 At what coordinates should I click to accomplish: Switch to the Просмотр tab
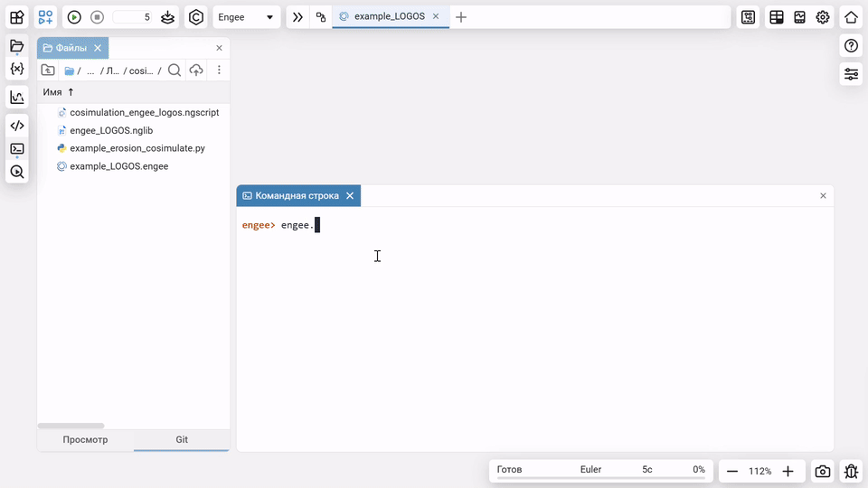pos(85,440)
